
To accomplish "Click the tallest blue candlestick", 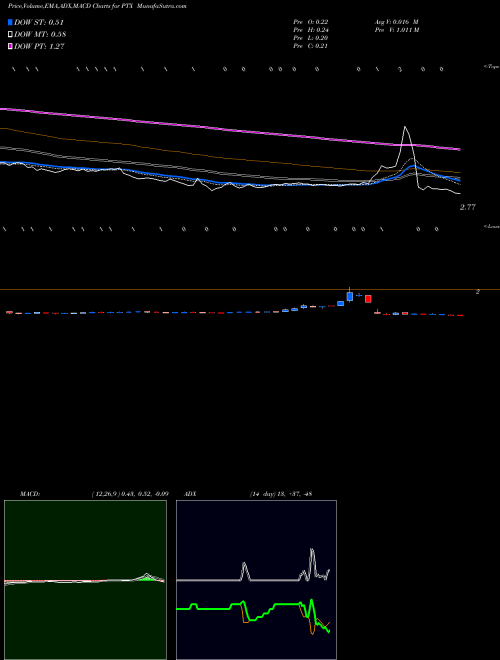I will tap(350, 296).
